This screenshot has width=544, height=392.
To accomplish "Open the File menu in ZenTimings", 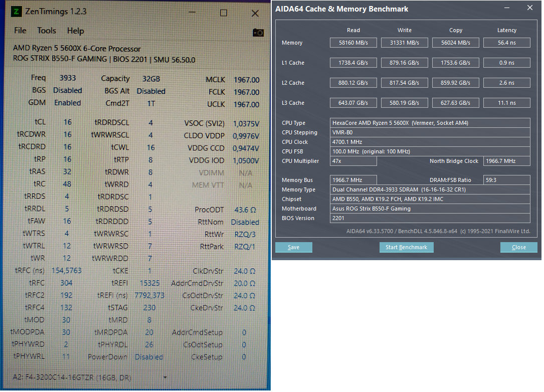I will pos(20,31).
